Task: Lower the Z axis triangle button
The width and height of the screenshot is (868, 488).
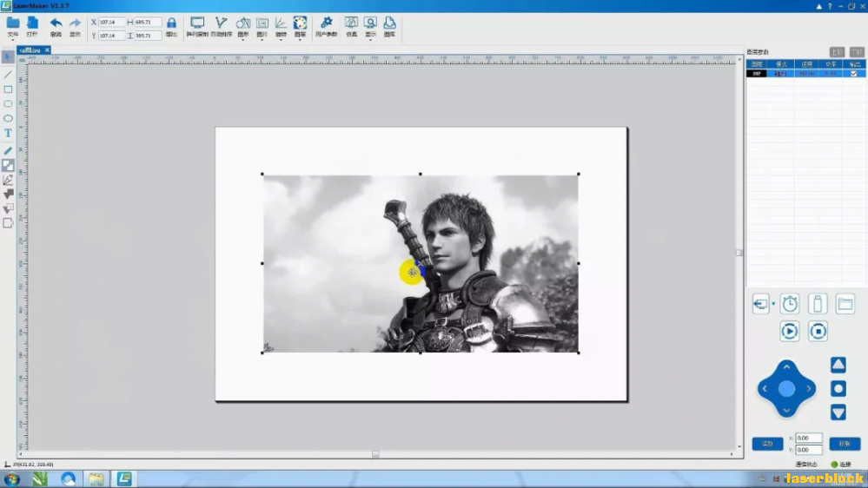Action: pyautogui.click(x=838, y=412)
